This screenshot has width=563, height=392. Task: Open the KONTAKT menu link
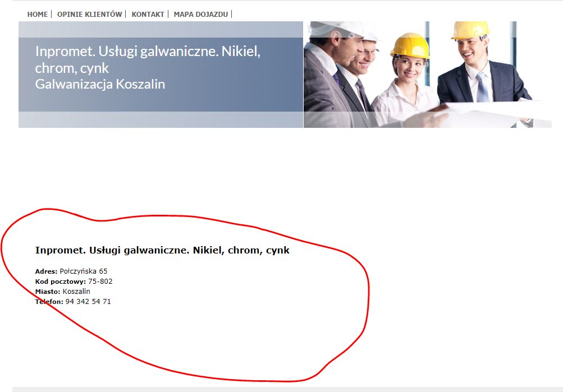point(148,14)
